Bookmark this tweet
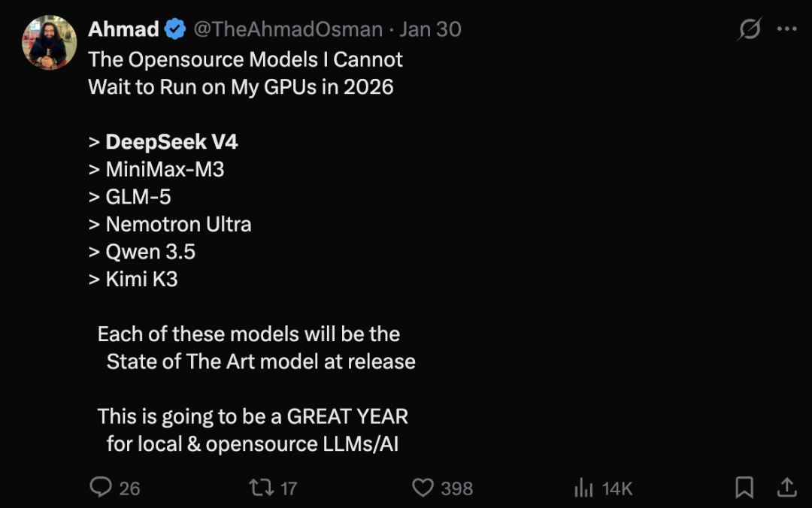The image size is (812, 508). (x=744, y=488)
